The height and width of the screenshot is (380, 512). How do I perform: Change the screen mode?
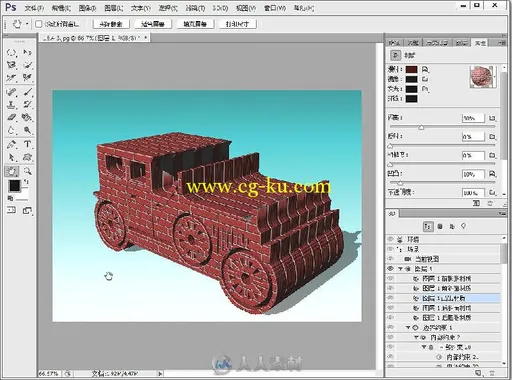(x=27, y=210)
